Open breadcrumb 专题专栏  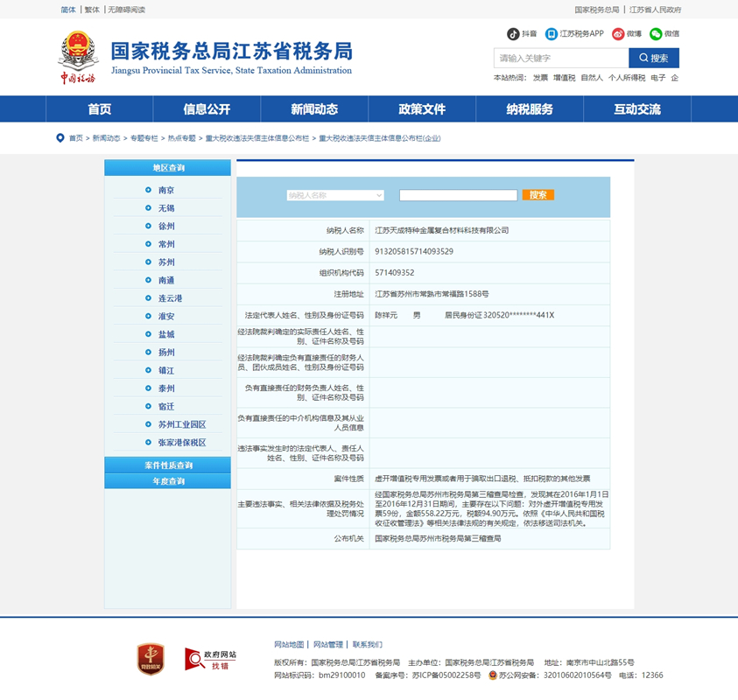click(x=144, y=138)
